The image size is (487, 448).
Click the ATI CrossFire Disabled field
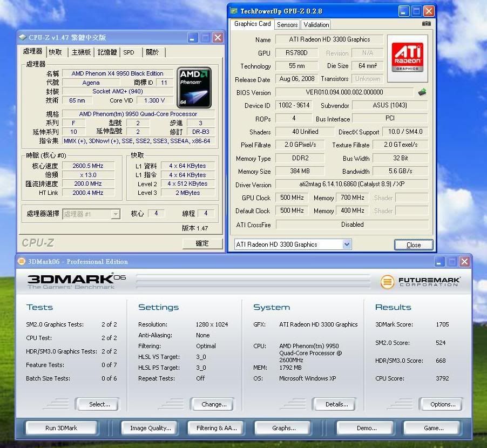[x=352, y=224]
